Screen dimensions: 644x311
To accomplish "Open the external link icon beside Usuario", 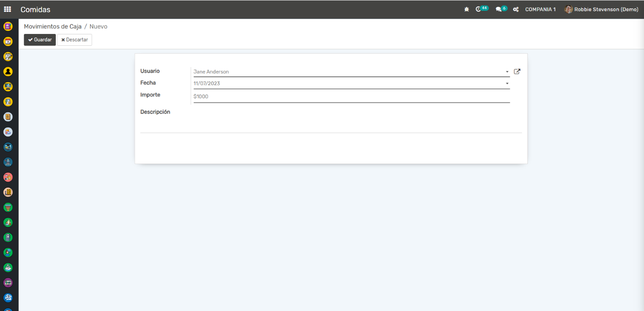I will [517, 72].
